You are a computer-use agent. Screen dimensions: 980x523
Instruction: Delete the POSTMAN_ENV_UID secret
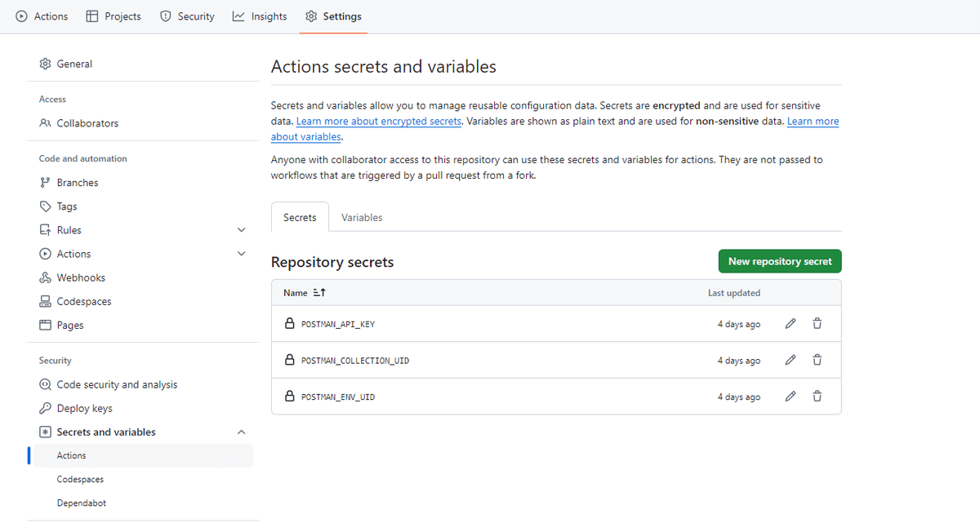point(817,396)
